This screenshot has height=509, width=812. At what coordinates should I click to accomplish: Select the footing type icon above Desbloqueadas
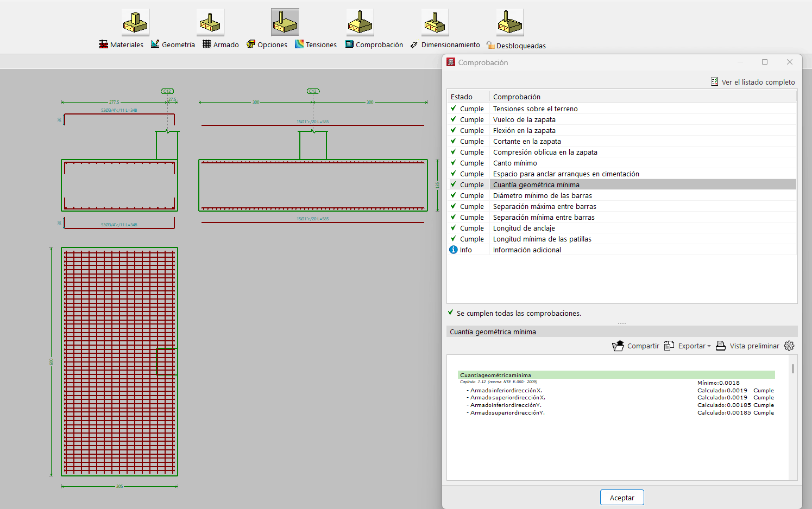(x=510, y=22)
